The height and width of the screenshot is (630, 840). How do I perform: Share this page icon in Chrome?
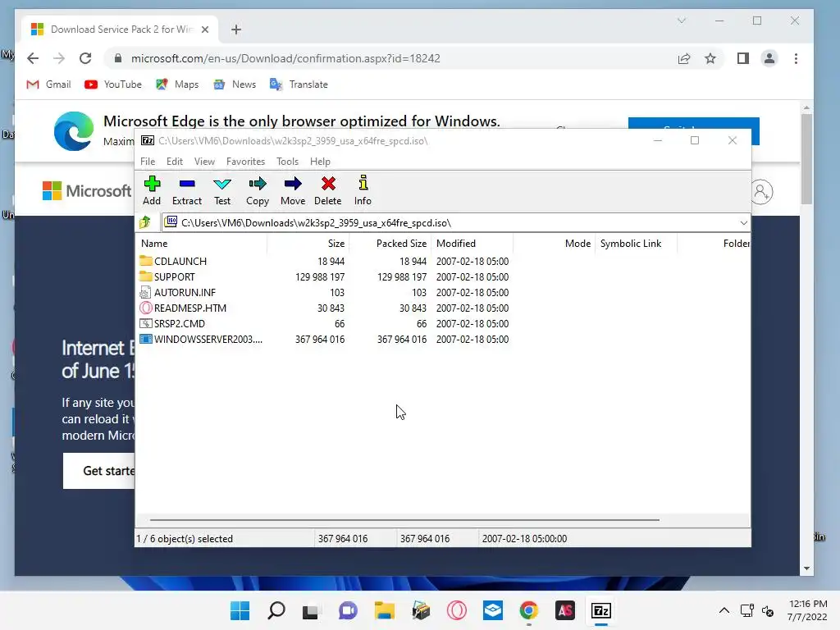684,58
